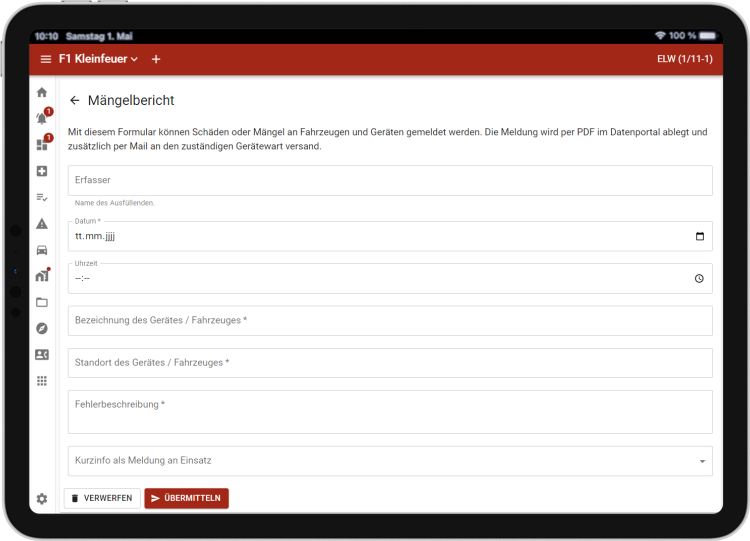Go back using arrow beside Mängelbericht

pos(75,100)
